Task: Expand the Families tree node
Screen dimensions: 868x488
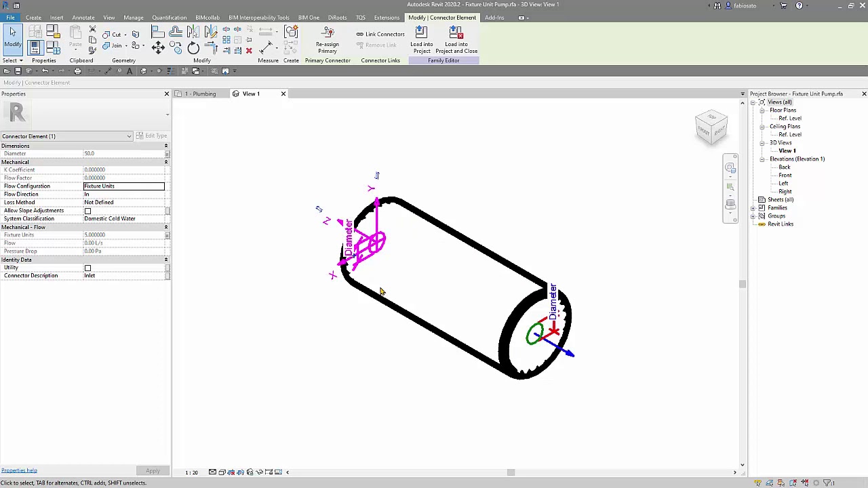Action: pos(753,208)
